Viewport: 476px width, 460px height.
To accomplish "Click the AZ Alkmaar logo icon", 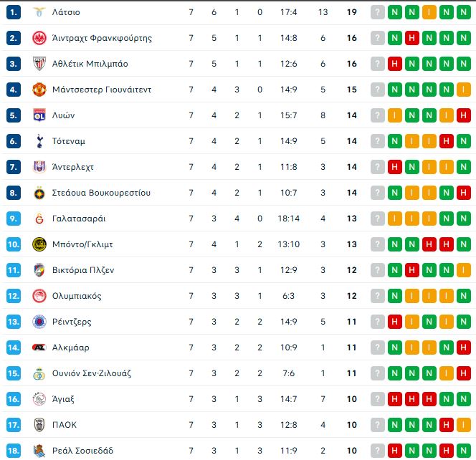I will click(x=39, y=348).
